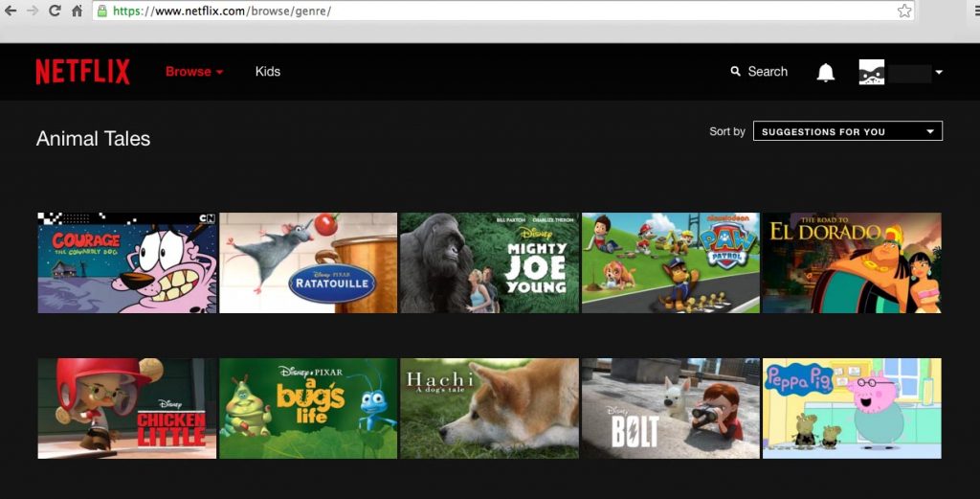Select the Ratatouille movie thumbnail

pos(308,263)
